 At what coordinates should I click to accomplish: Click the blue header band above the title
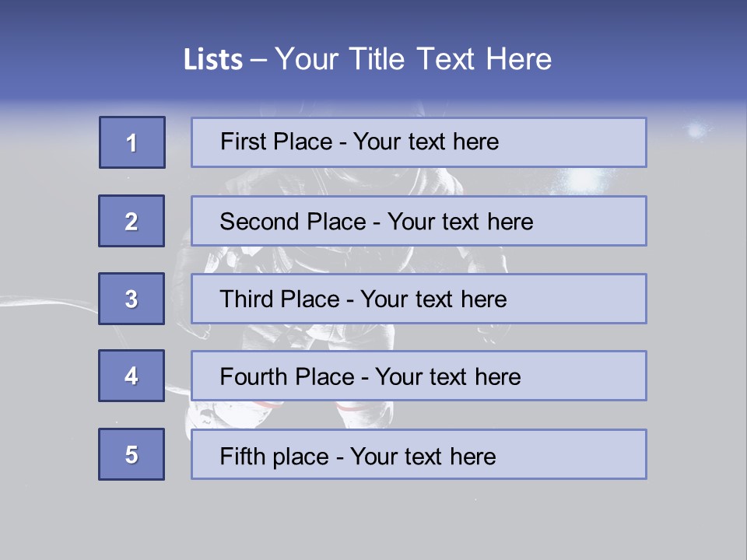[x=373, y=19]
